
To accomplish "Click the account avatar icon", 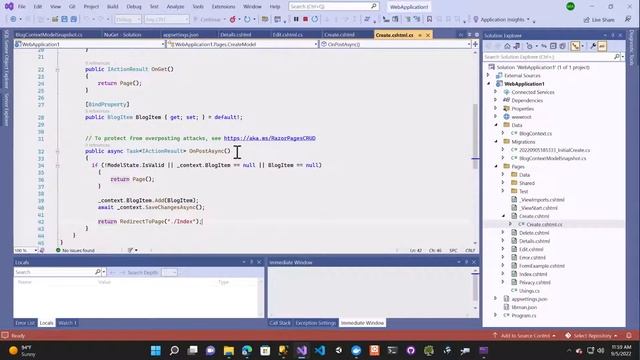I will tap(570, 7).
